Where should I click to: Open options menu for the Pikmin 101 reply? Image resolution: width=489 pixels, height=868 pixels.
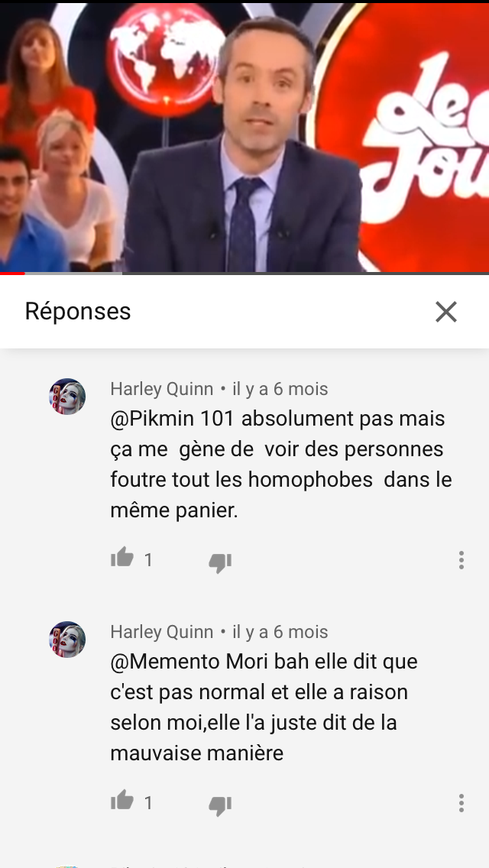[x=461, y=559]
